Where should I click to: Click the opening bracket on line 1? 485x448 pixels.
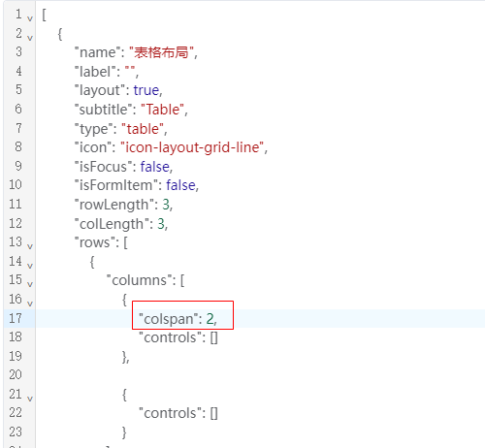[44, 15]
